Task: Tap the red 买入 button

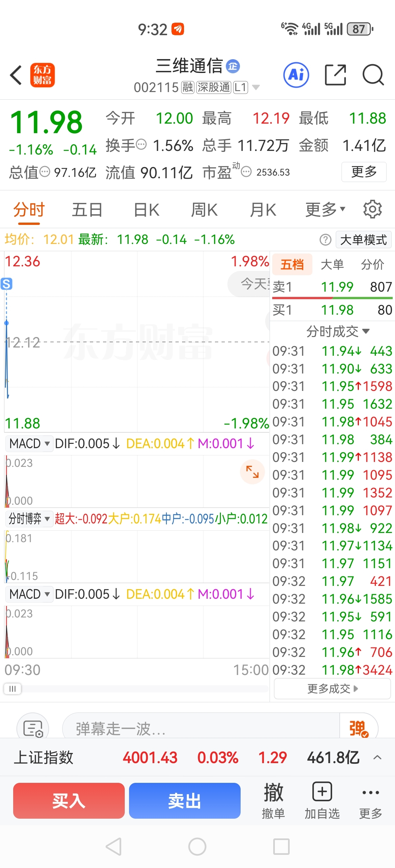Action: click(x=69, y=801)
